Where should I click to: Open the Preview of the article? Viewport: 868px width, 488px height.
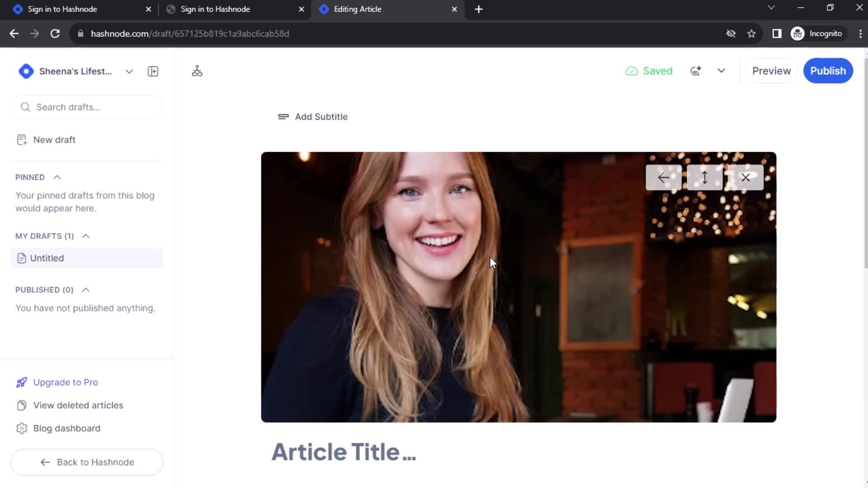[771, 71]
